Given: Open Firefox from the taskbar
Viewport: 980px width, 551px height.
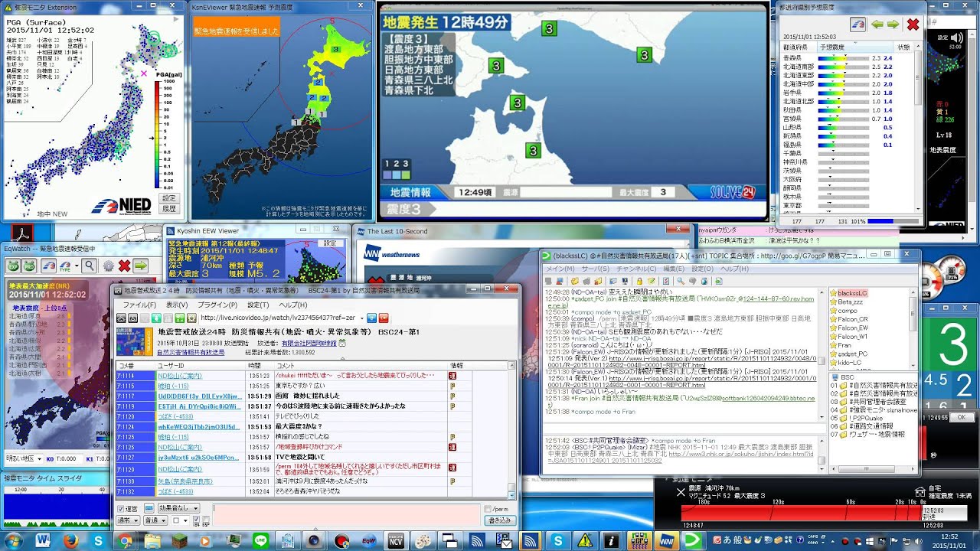Looking at the screenshot, I should 71,540.
